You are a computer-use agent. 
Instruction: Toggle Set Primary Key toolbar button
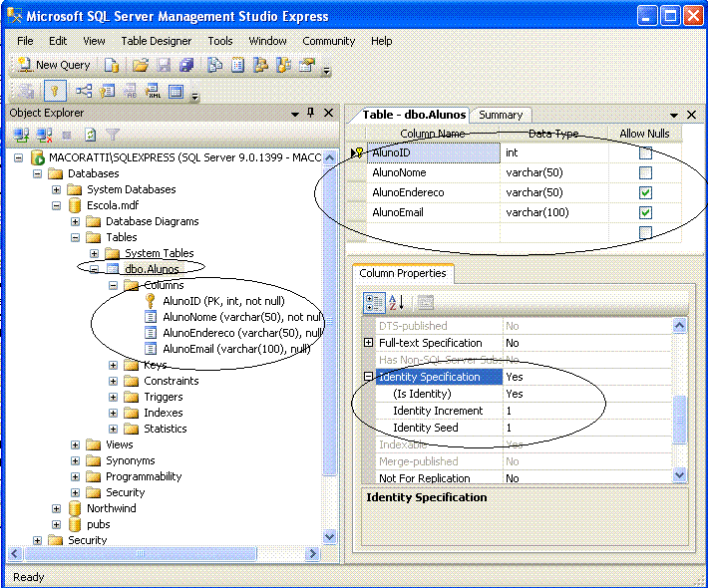[x=55, y=91]
